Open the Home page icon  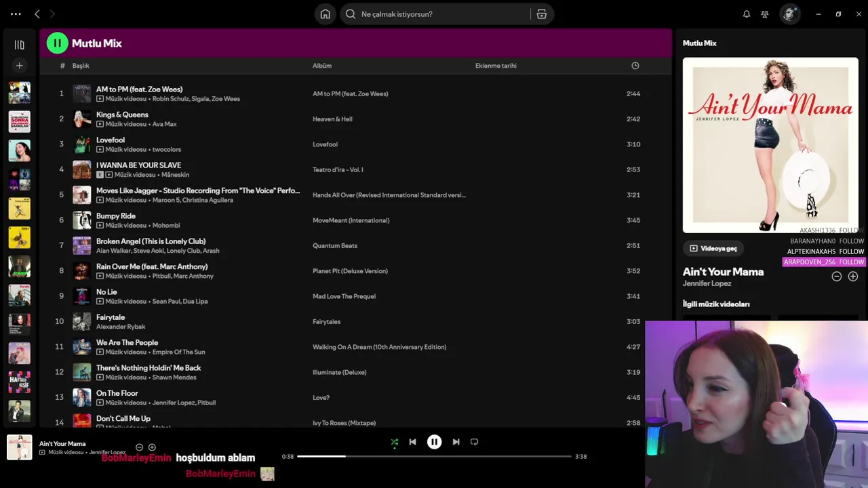click(x=325, y=14)
